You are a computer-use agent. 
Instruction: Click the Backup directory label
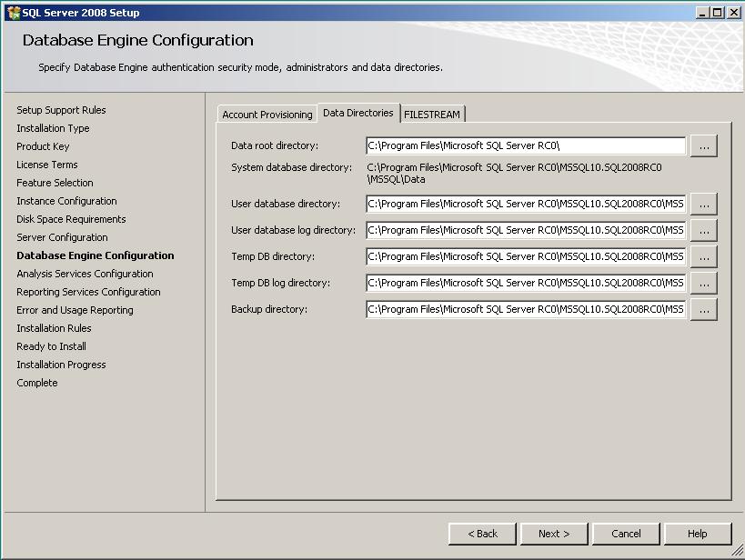click(x=269, y=309)
